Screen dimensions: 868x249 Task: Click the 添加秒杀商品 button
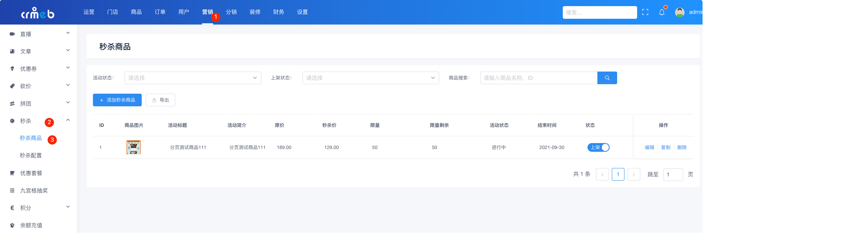[x=117, y=100]
